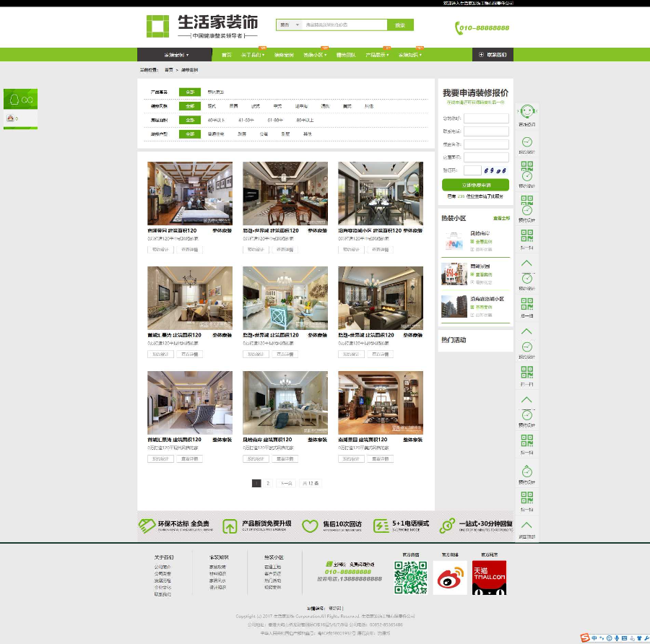Click the small avatar icon under QQ widget

click(10, 118)
